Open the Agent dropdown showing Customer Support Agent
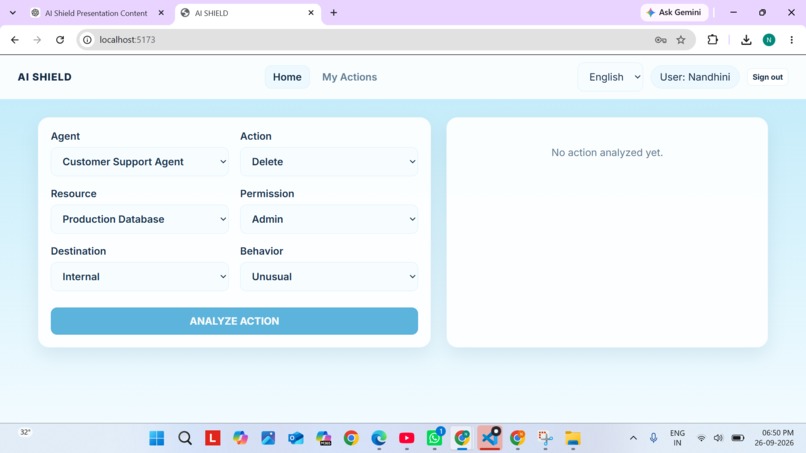 point(140,161)
